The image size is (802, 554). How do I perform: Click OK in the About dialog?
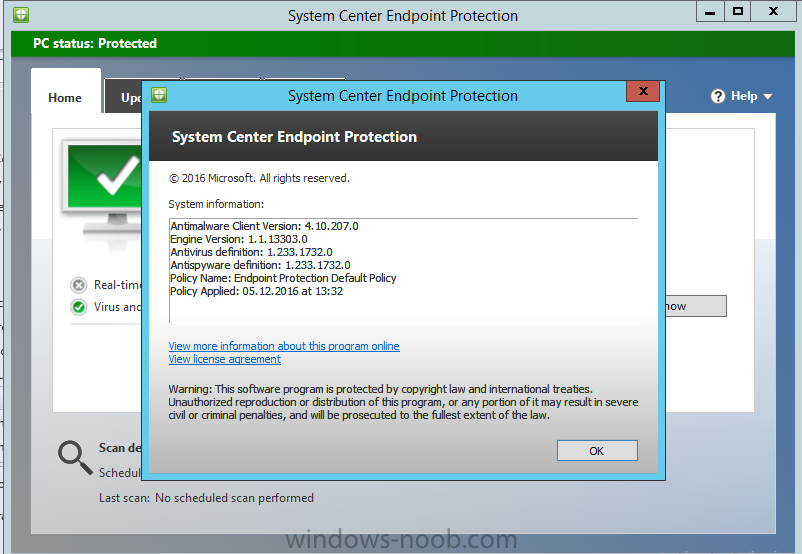(x=597, y=451)
